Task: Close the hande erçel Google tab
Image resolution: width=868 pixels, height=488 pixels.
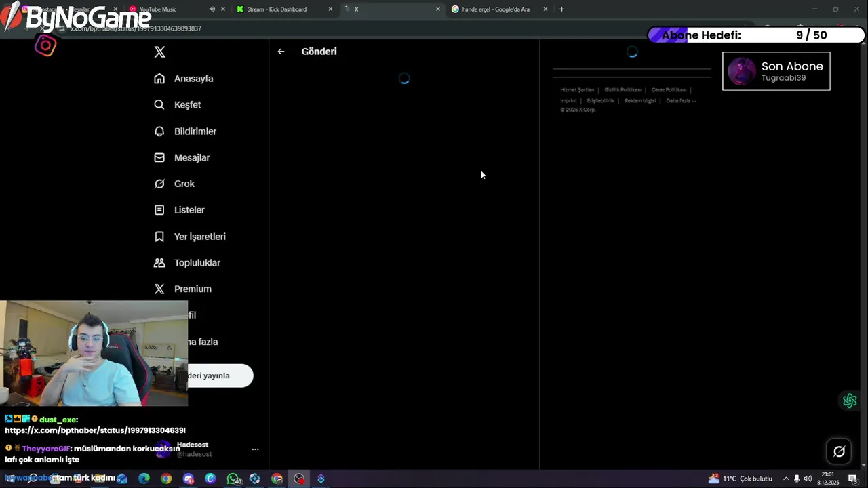Action: tap(545, 9)
